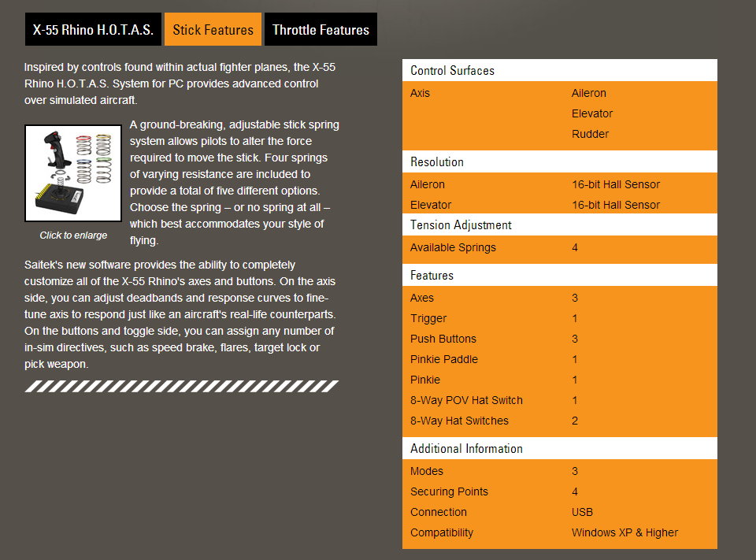
Task: Click the Connection label
Action: (439, 512)
